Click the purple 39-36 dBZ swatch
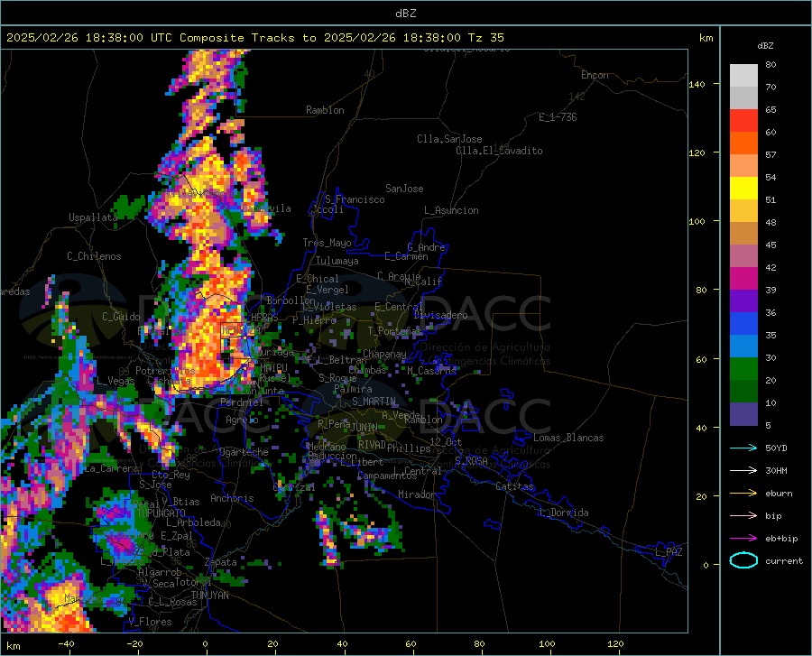Image resolution: width=812 pixels, height=656 pixels. (743, 301)
